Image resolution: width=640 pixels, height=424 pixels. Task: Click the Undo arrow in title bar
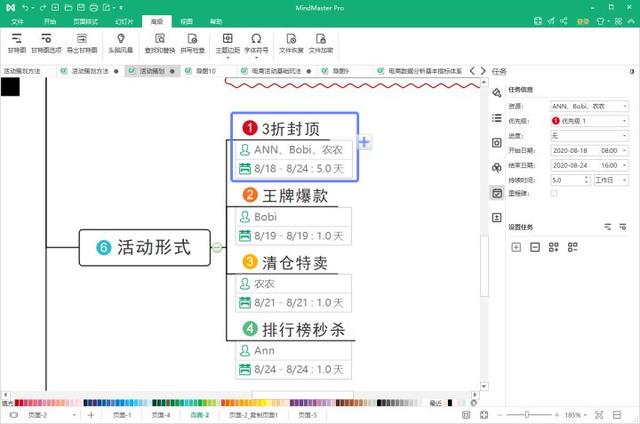26,8
